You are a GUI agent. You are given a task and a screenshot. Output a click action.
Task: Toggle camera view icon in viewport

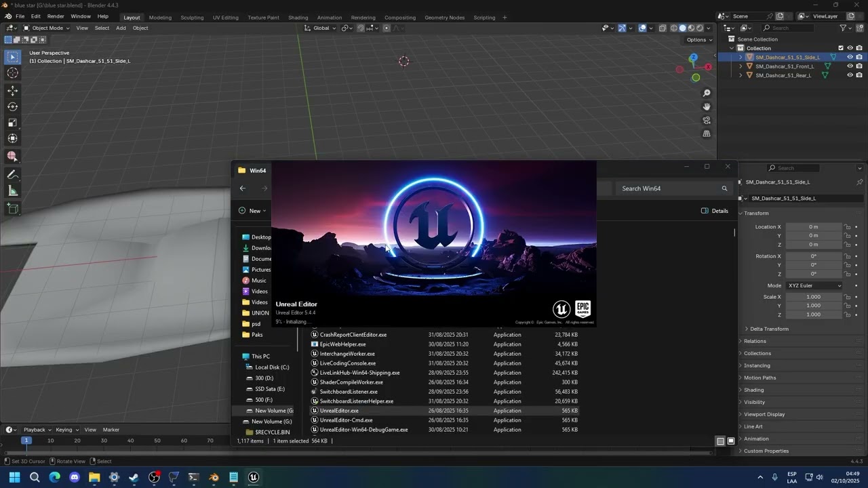point(707,120)
